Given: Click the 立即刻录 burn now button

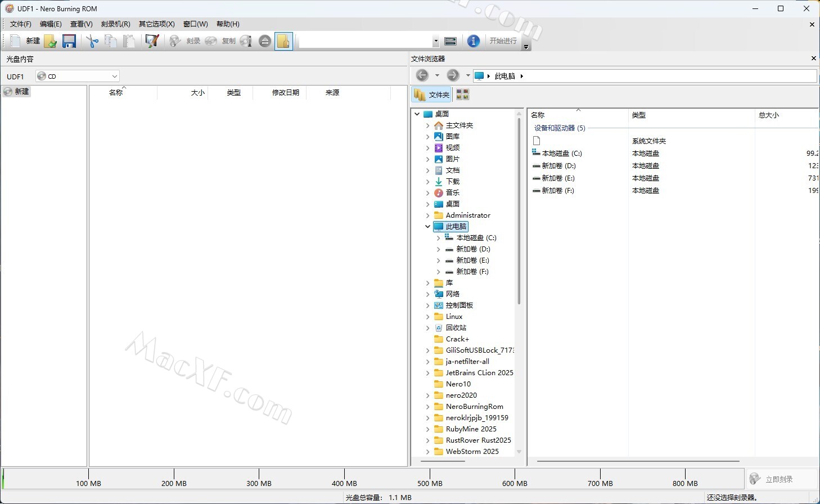Looking at the screenshot, I should coord(779,479).
